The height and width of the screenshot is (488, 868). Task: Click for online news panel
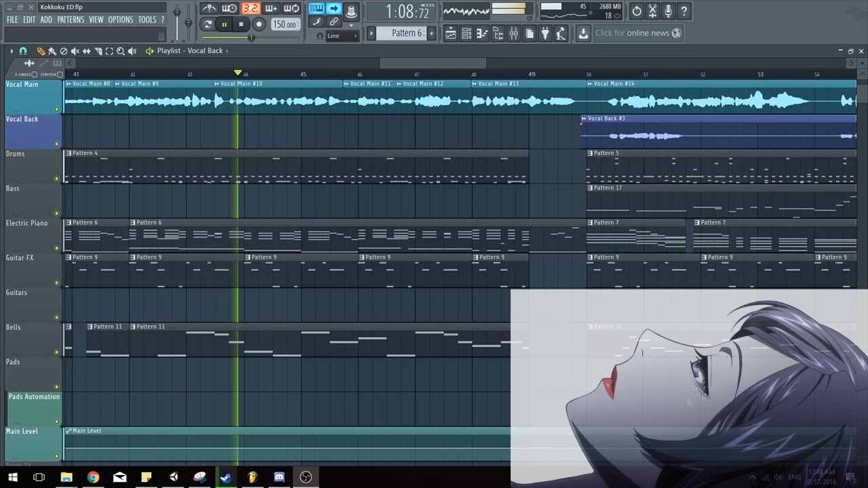pyautogui.click(x=637, y=33)
